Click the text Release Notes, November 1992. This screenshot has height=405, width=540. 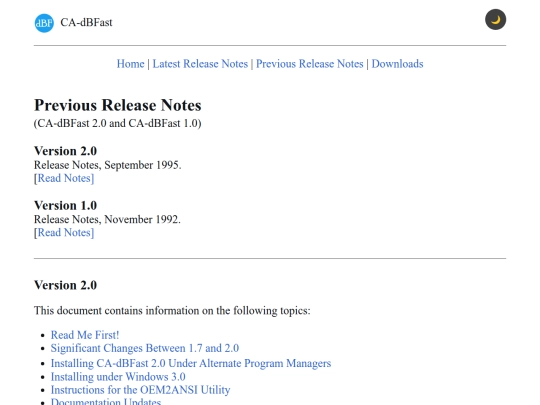107,219
